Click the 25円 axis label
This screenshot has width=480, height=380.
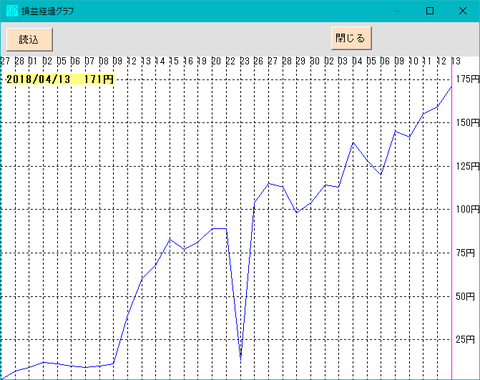tap(465, 340)
